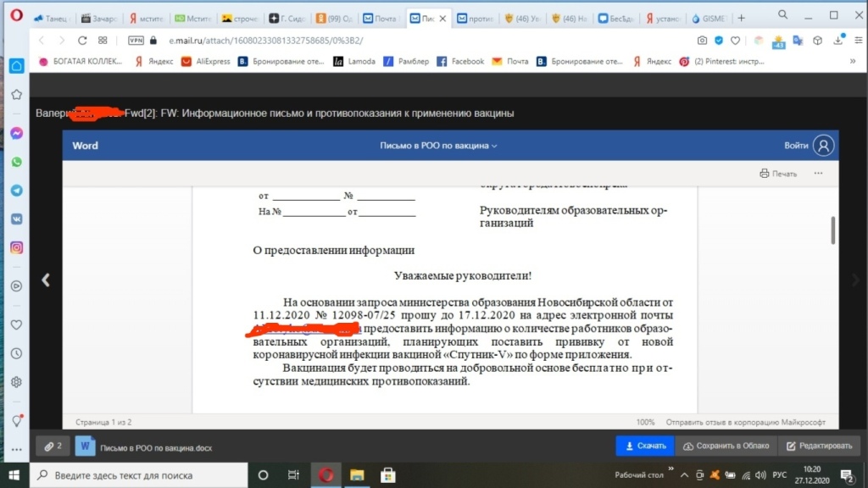Screen dimensions: 868x488
Task: Open Opera settings gear in sidebar
Action: [16, 382]
